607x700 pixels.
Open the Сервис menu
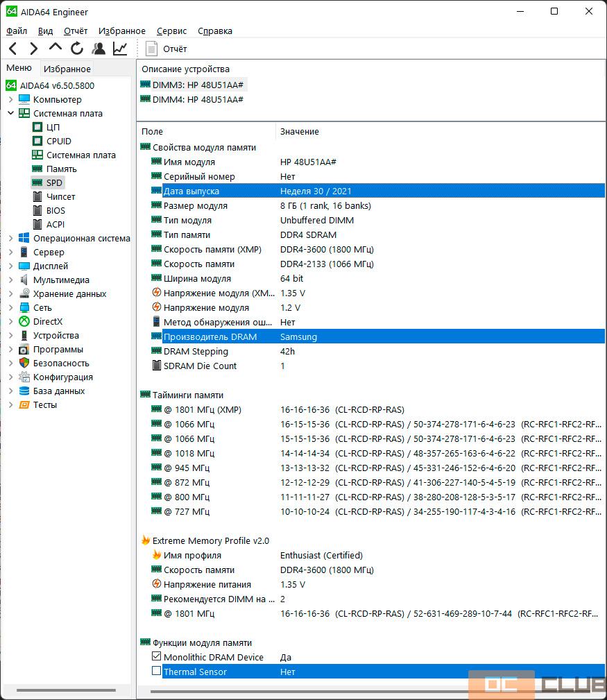click(x=171, y=31)
